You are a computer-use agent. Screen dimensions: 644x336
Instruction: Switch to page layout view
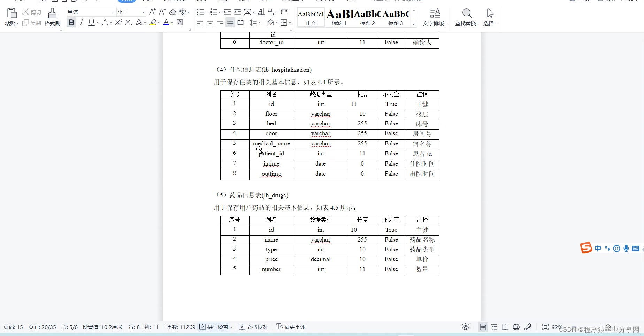pyautogui.click(x=483, y=327)
